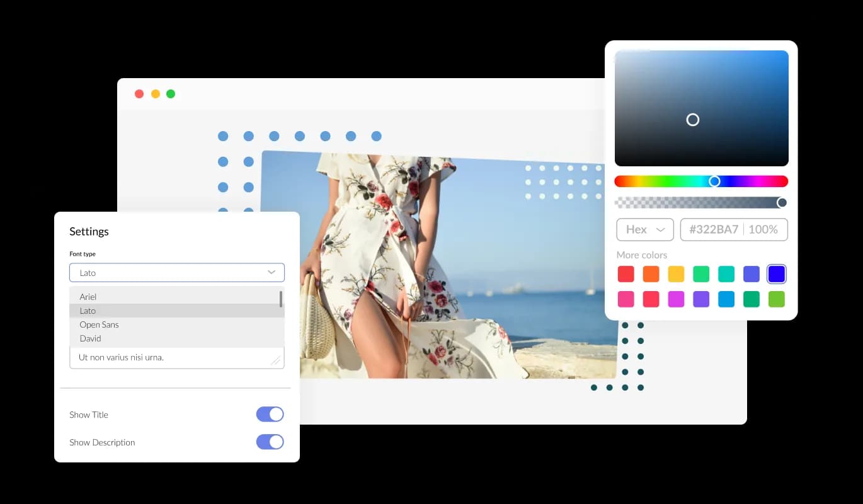Pick the lime green color swatch
The image size is (863, 504).
pyautogui.click(x=777, y=299)
